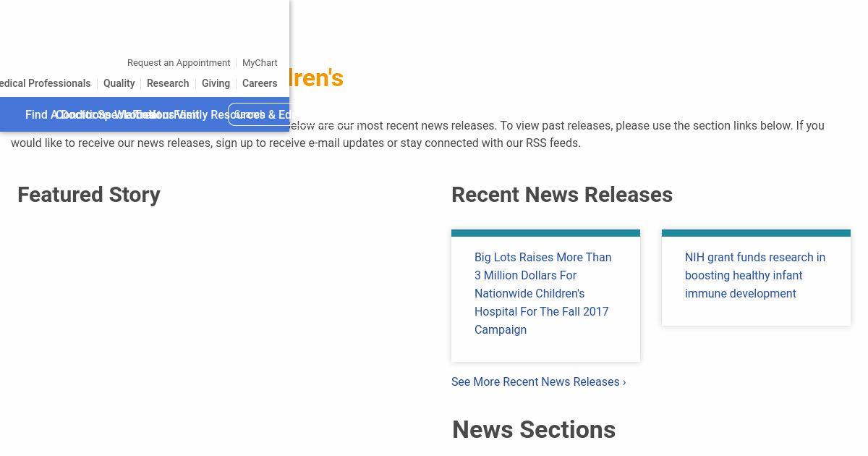Click the Featured Story heading

pyautogui.click(x=89, y=195)
